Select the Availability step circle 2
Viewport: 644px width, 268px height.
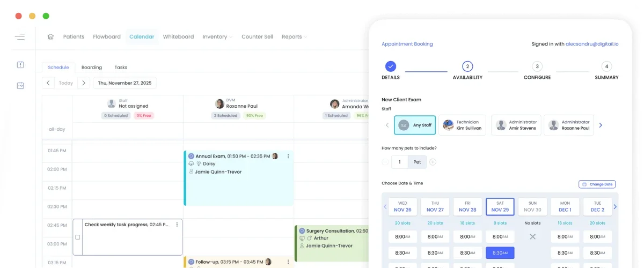[467, 66]
